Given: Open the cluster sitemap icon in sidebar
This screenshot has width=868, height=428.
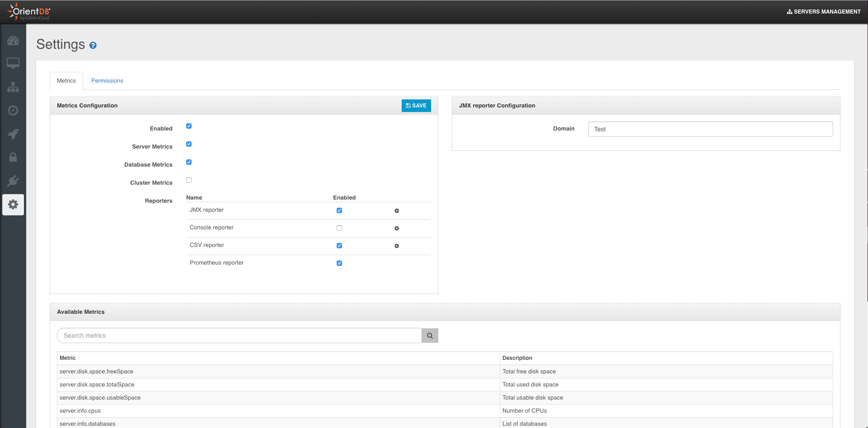Looking at the screenshot, I should coord(13,87).
